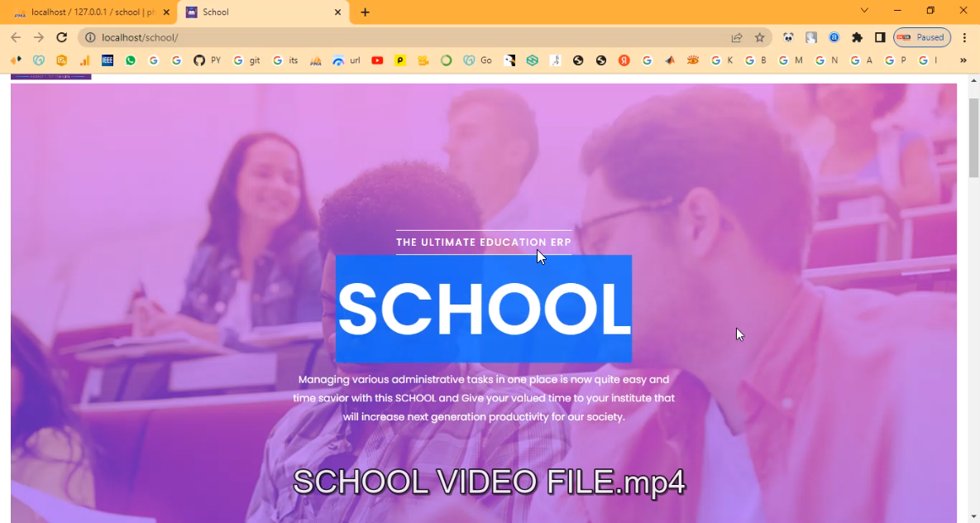
Task: Share the page using the share icon
Action: tap(736, 37)
